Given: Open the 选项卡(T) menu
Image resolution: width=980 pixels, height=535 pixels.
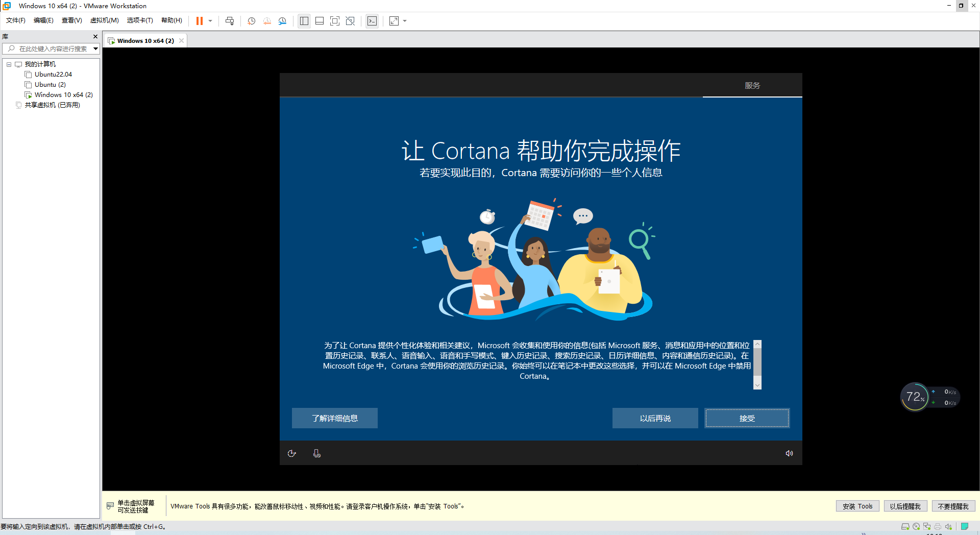Looking at the screenshot, I should coord(140,20).
